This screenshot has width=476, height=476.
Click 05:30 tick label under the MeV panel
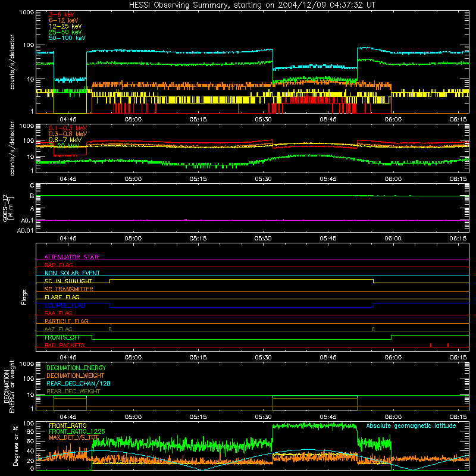pos(263,179)
